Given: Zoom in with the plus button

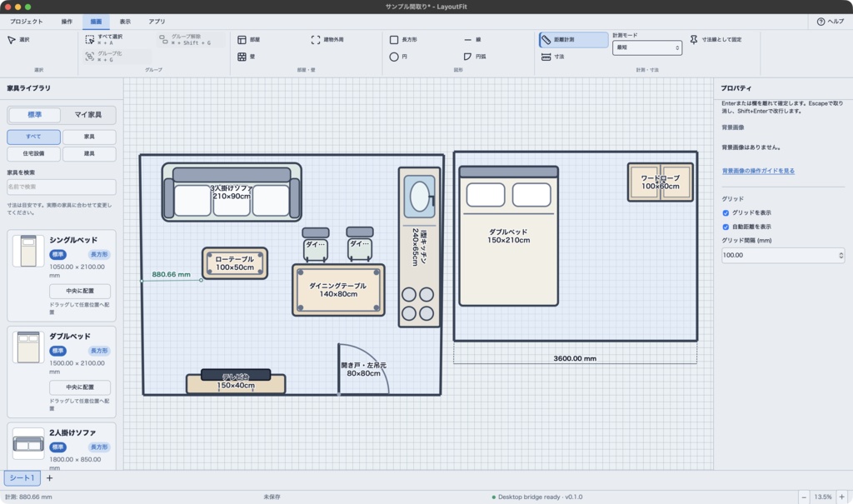Looking at the screenshot, I should pyautogui.click(x=841, y=497).
